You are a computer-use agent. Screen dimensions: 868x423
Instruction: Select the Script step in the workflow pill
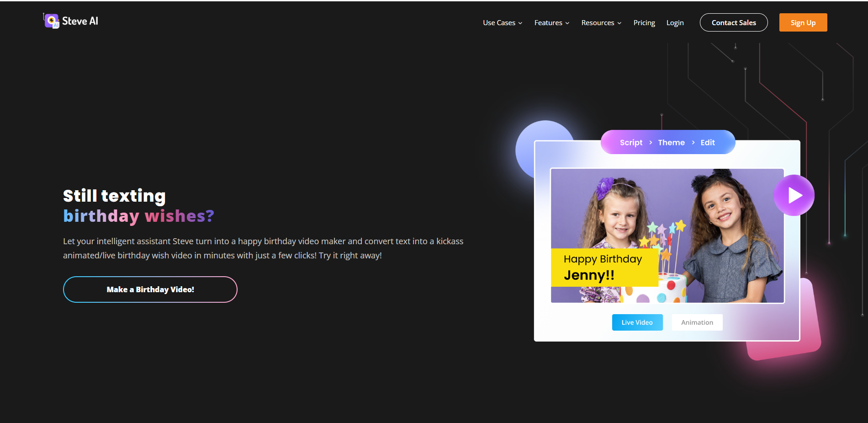point(631,142)
